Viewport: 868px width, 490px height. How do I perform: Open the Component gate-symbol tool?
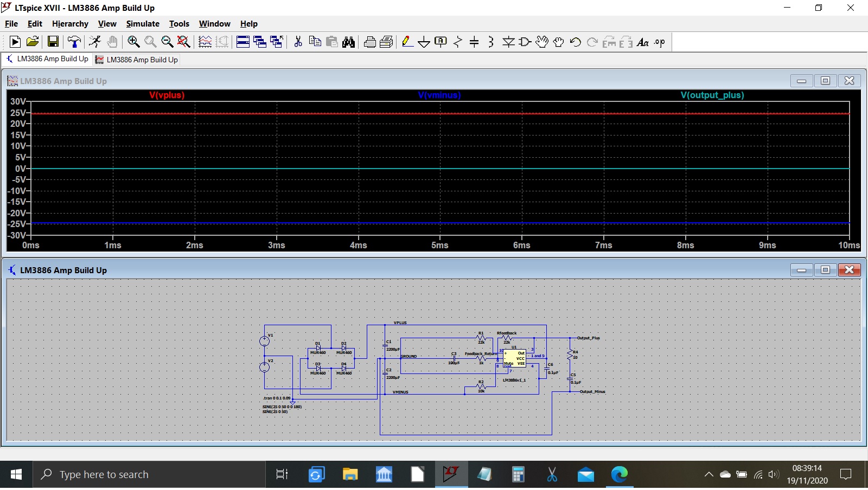525,42
